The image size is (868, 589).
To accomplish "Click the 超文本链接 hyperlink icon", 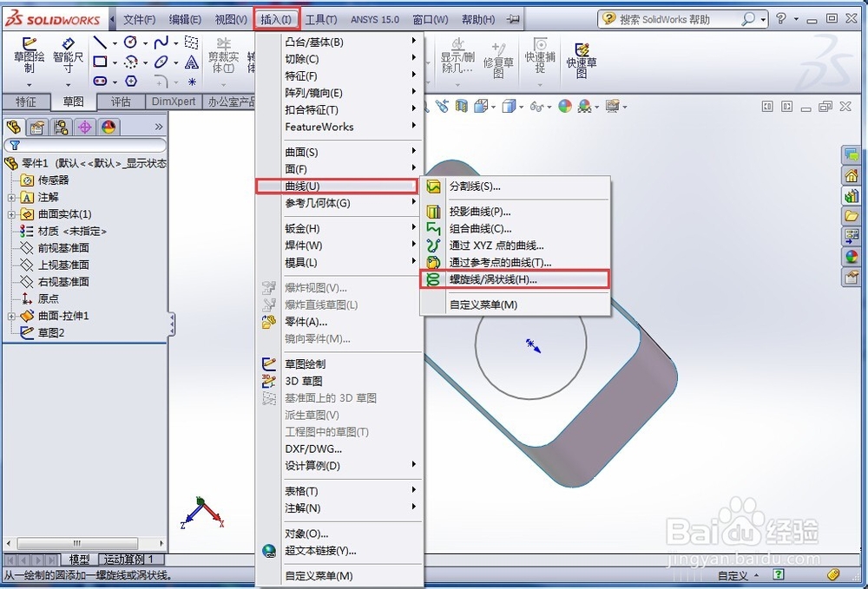I will pos(269,551).
